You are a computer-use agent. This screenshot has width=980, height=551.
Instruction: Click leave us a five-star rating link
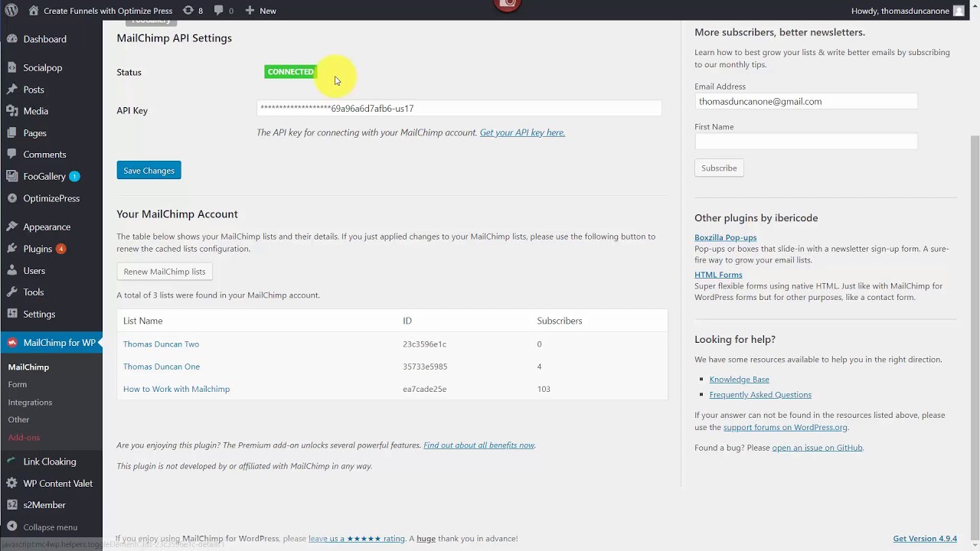tap(357, 538)
